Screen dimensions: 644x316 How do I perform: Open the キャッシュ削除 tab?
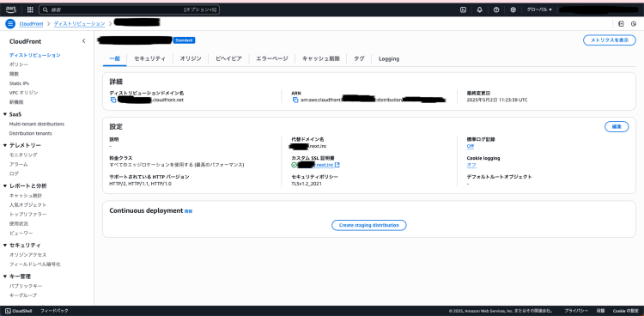(x=321, y=58)
